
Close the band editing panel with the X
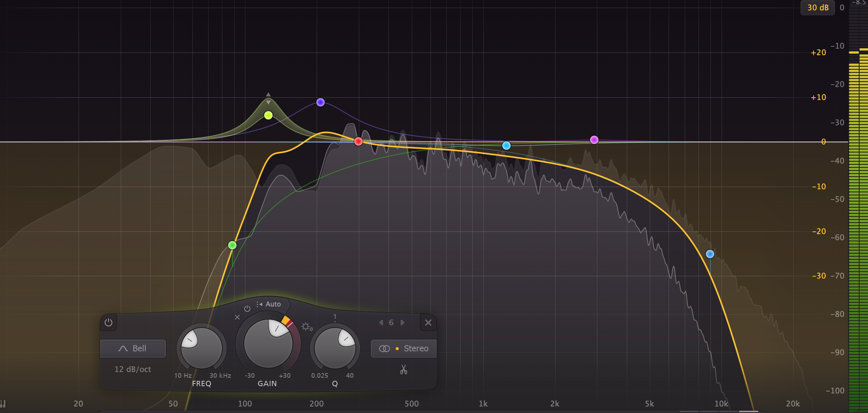pos(428,323)
